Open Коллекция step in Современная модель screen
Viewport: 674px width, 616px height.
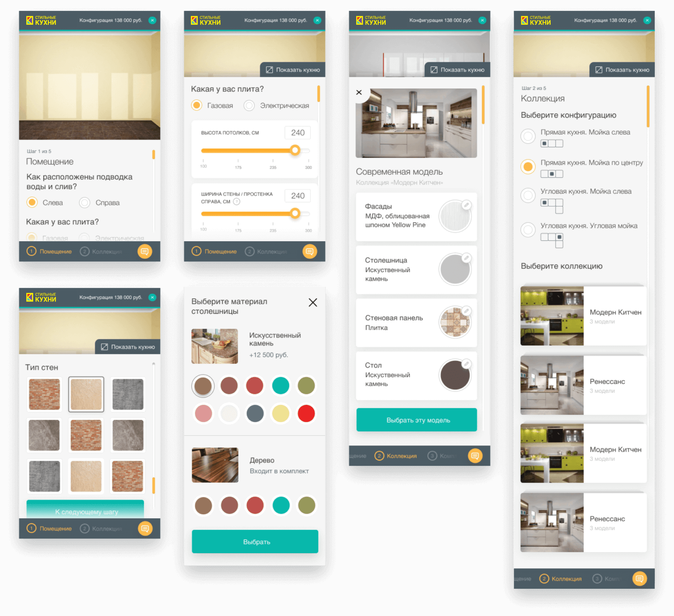pos(396,456)
